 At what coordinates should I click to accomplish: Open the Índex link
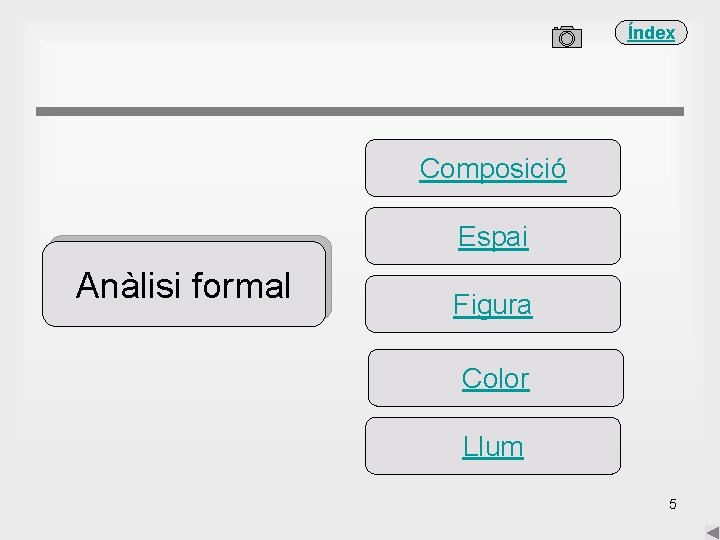click(x=651, y=33)
